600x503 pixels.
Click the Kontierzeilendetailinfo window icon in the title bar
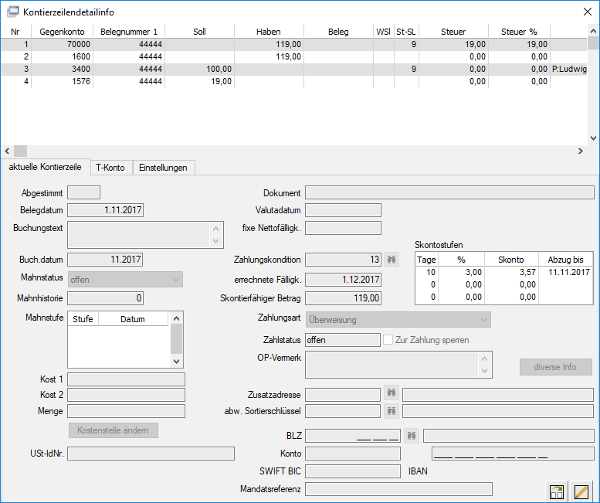[x=13, y=12]
